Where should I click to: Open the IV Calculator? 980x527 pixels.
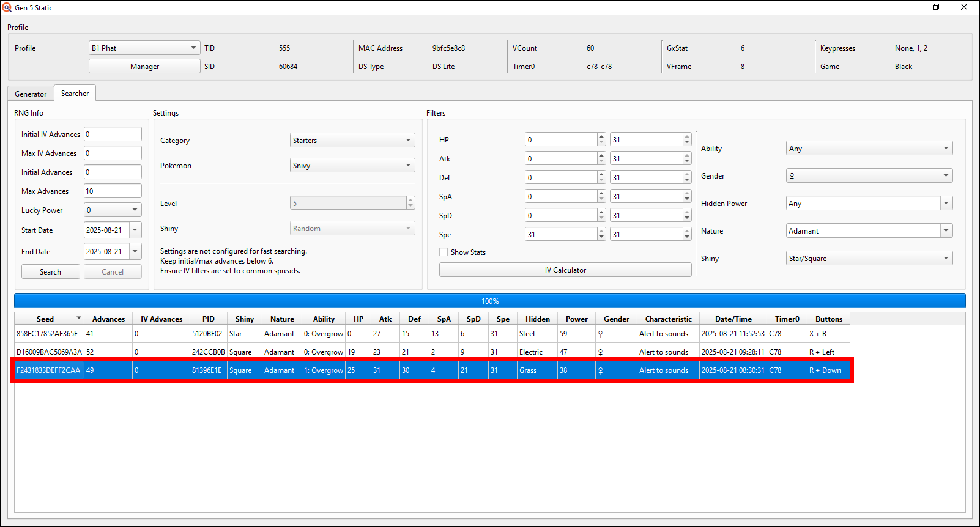565,270
